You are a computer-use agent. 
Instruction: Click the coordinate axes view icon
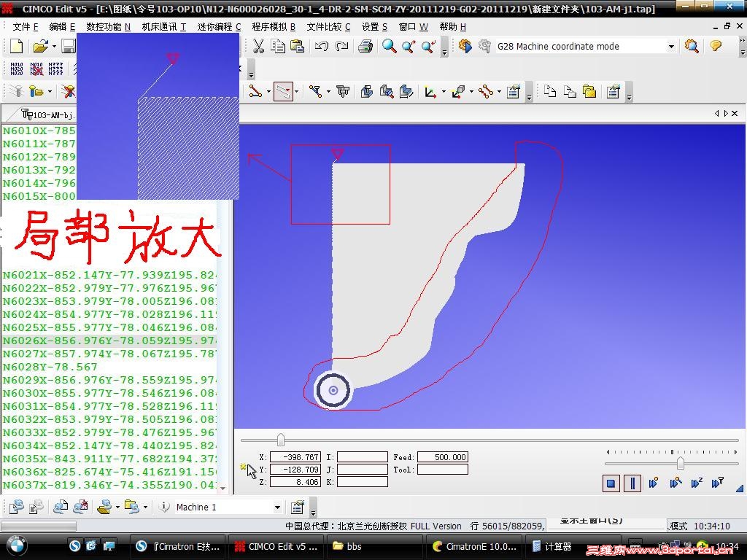click(430, 91)
